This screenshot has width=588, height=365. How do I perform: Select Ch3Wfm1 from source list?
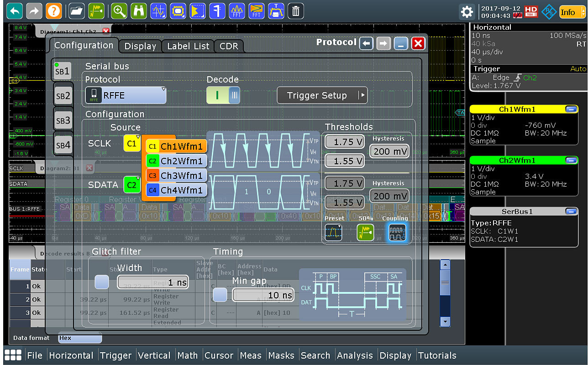[x=176, y=176]
